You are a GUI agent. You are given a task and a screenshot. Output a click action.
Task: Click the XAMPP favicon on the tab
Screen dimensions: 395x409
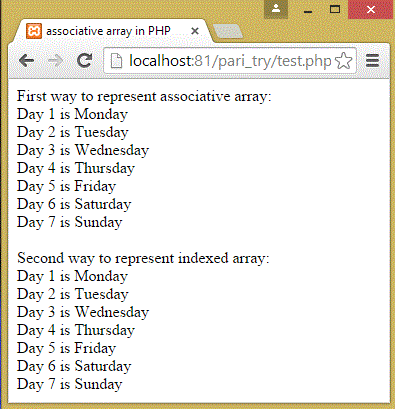tap(34, 31)
